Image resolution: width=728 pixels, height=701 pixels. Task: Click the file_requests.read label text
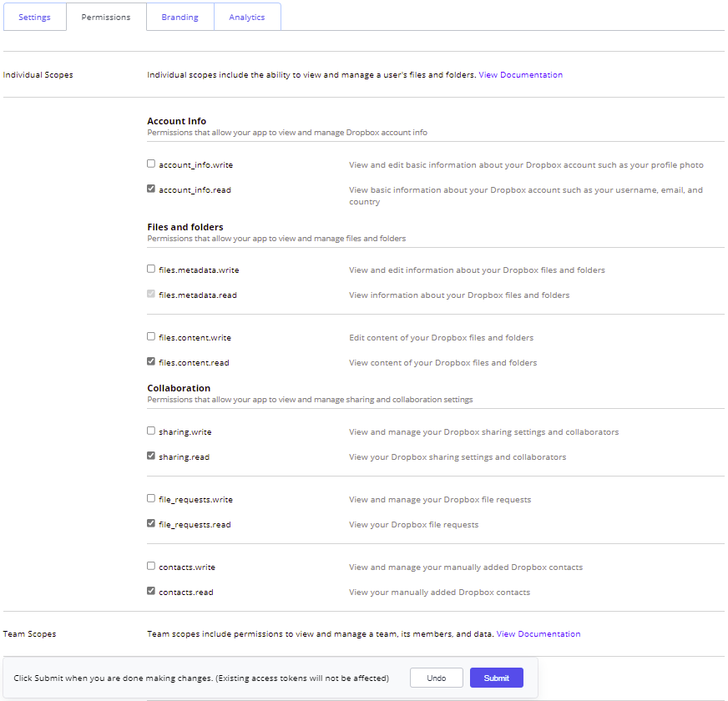point(195,525)
